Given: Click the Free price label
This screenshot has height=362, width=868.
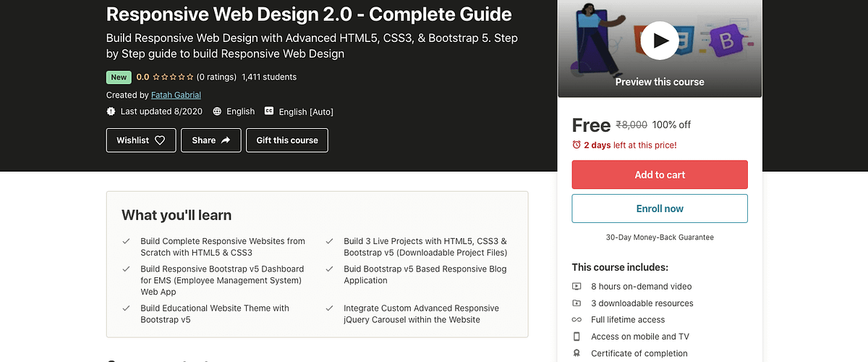Looking at the screenshot, I should coord(591,125).
